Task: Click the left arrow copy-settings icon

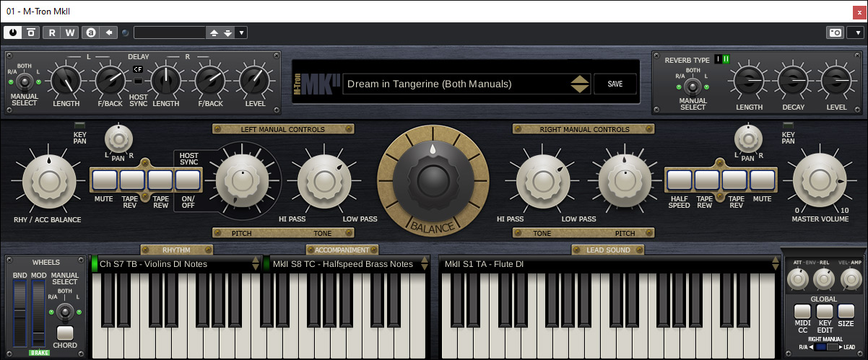Action: pyautogui.click(x=108, y=32)
